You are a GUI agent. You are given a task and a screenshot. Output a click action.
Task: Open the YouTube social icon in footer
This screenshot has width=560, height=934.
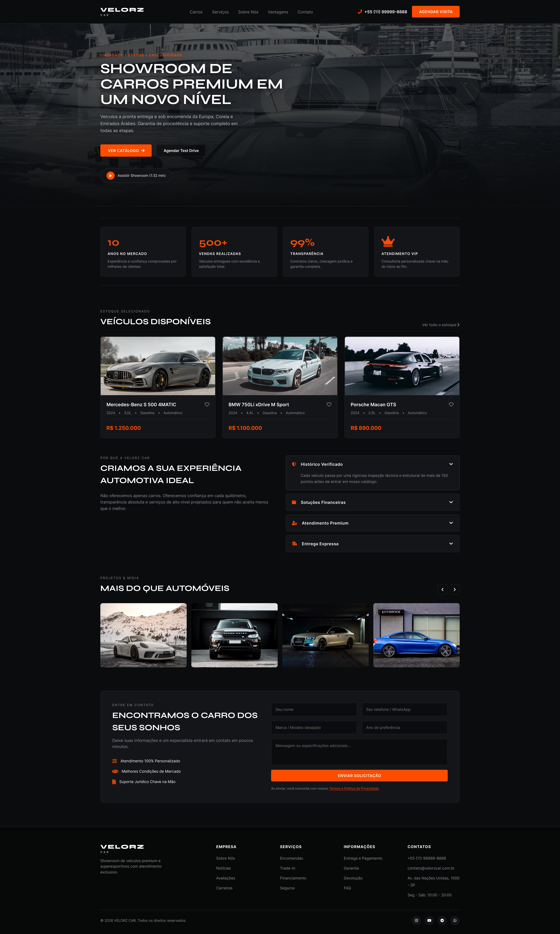point(429,920)
